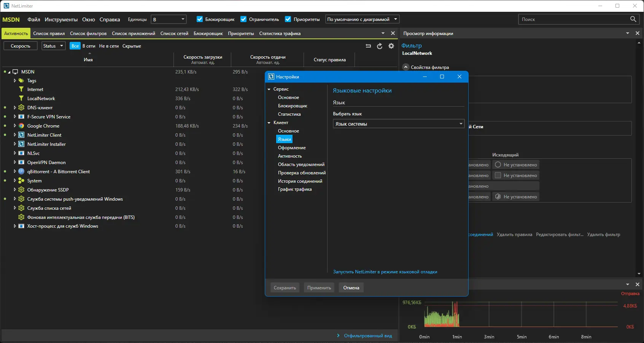The image size is (644, 343).
Task: Open the Язык системы language dropdown
Action: (399, 124)
